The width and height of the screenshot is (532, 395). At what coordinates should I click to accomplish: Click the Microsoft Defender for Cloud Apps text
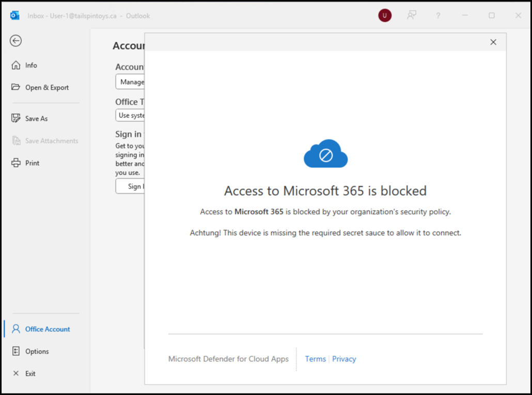(x=228, y=359)
